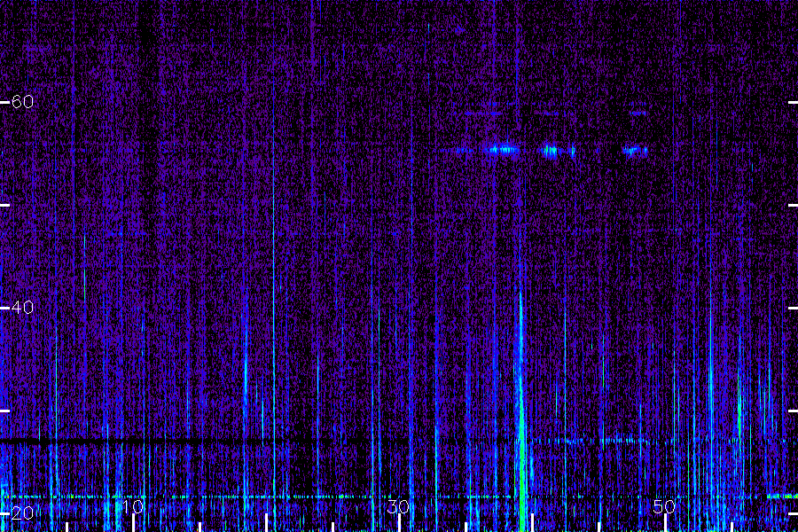
Task: Click the "40" vertical axis label
Action: (x=22, y=308)
